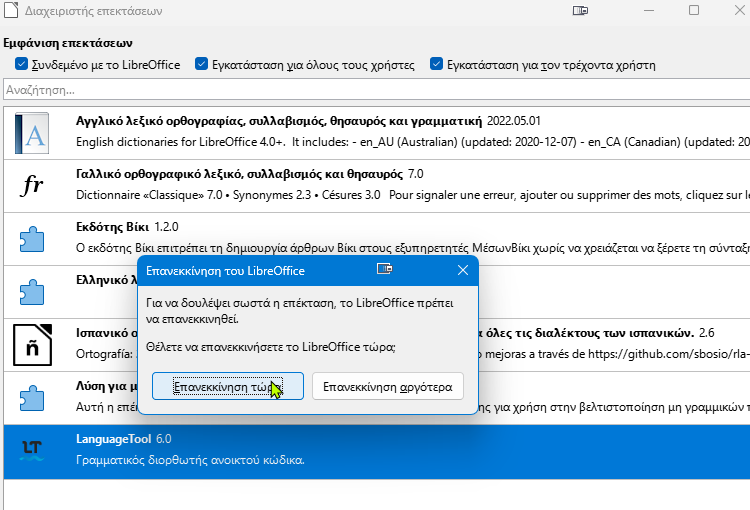750x510 pixels.
Task: Click the Wiki Publisher version 1.2.0
Action: tap(166, 227)
